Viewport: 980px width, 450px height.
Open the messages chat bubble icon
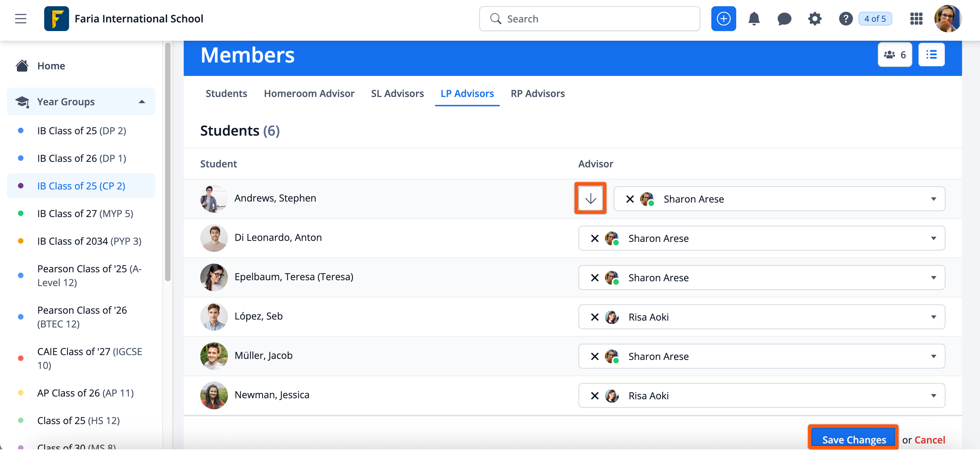click(784, 19)
